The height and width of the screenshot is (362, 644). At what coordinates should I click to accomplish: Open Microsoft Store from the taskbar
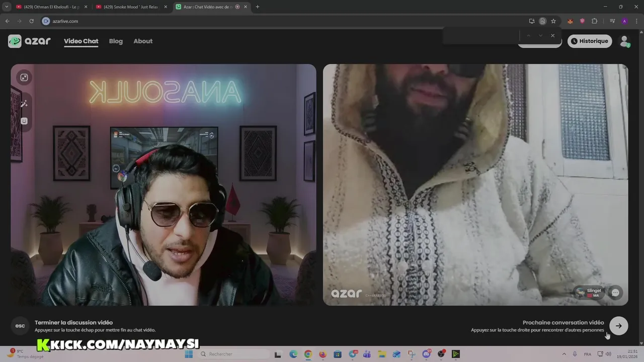[338, 354]
